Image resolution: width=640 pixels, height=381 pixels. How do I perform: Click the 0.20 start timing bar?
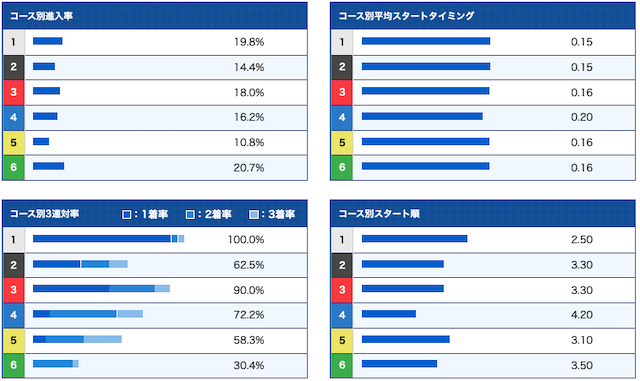[x=422, y=116]
